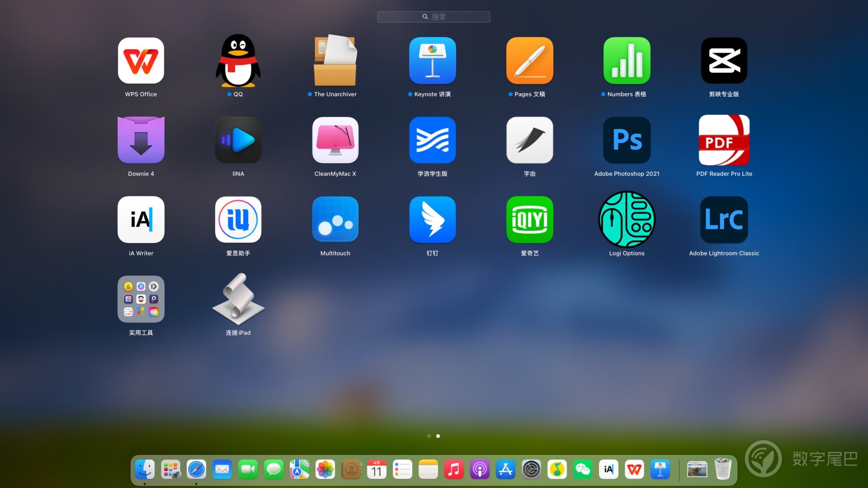
Task: Launch Photos from the Dock
Action: point(325,469)
